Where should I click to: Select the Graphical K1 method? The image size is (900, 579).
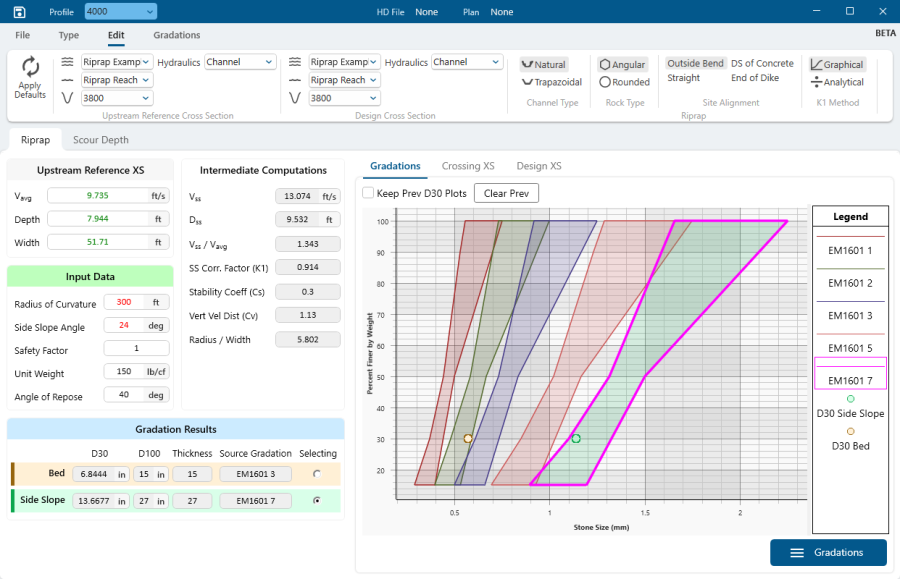click(837, 64)
